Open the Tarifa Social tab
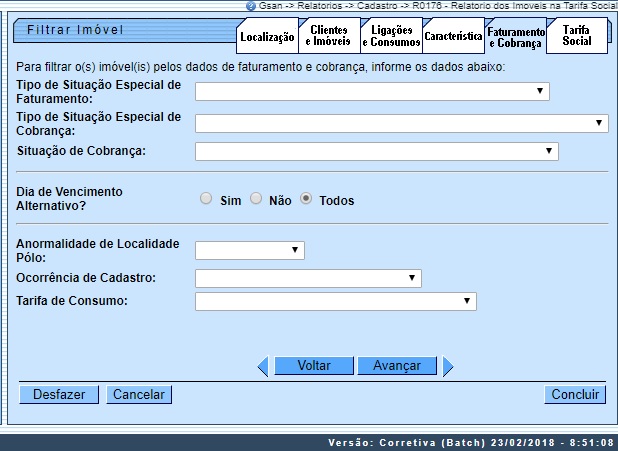Image resolution: width=618 pixels, height=451 pixels. [577, 37]
